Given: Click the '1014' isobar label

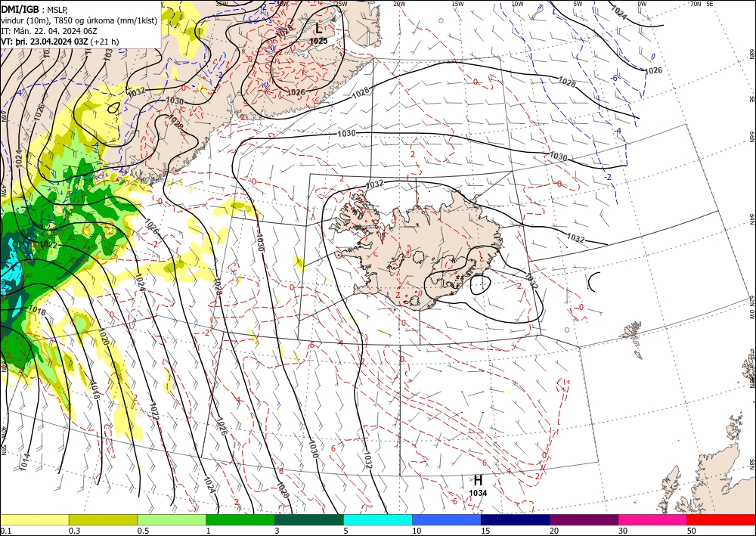Looking at the screenshot, I should coord(26,463).
